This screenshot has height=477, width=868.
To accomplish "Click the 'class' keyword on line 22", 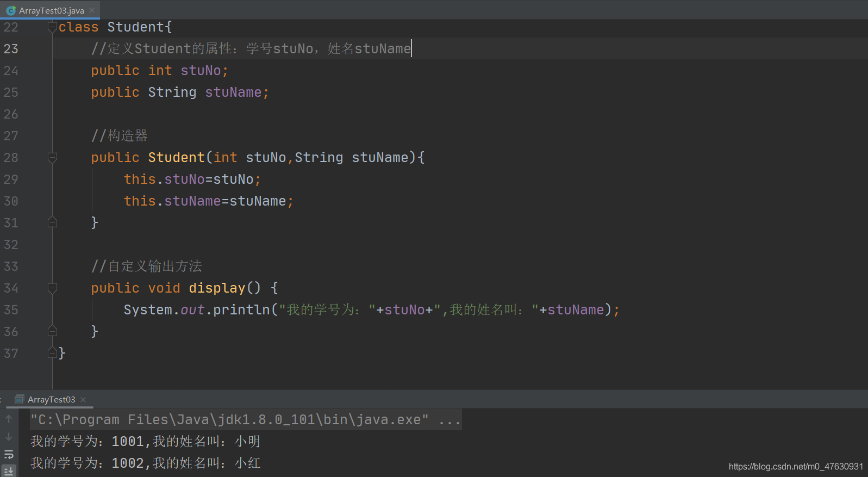I will [x=79, y=27].
